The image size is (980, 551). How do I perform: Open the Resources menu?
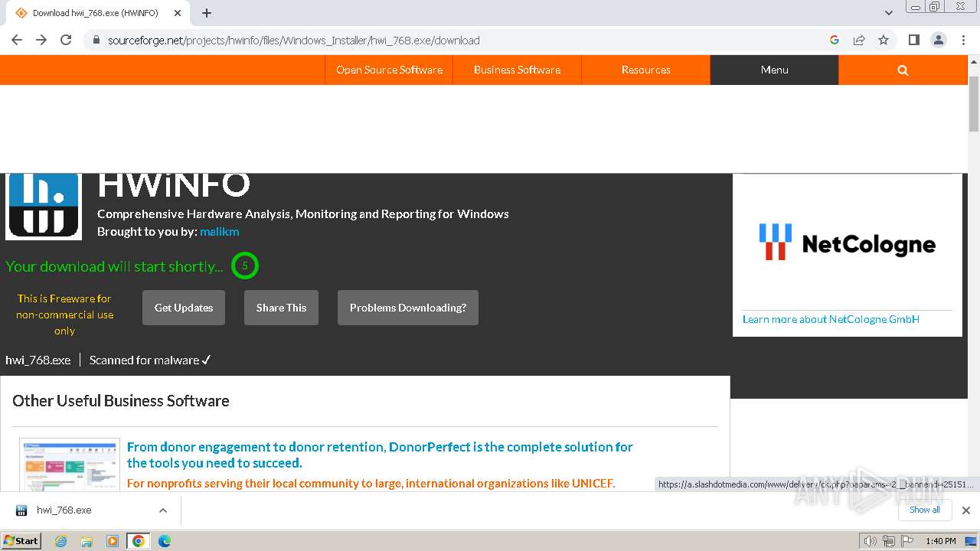pos(646,70)
